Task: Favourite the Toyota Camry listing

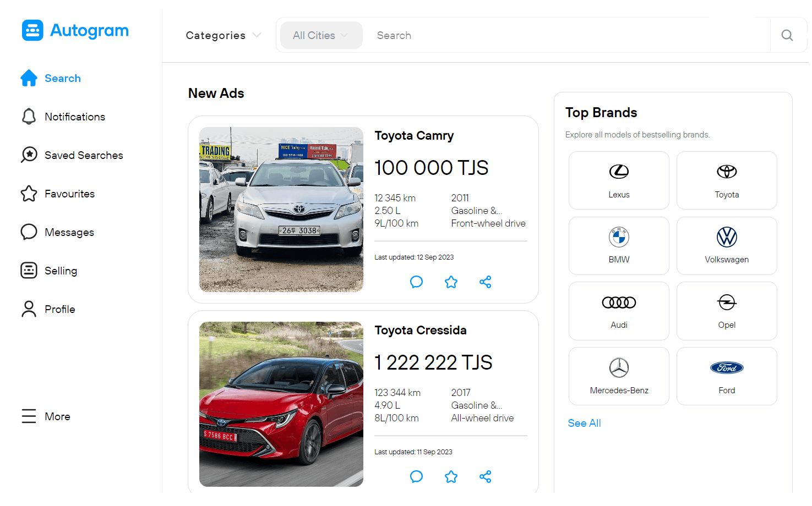Action: (451, 282)
